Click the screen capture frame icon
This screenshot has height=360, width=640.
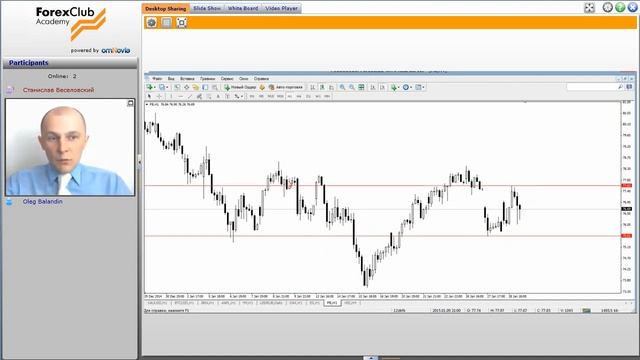point(182,22)
